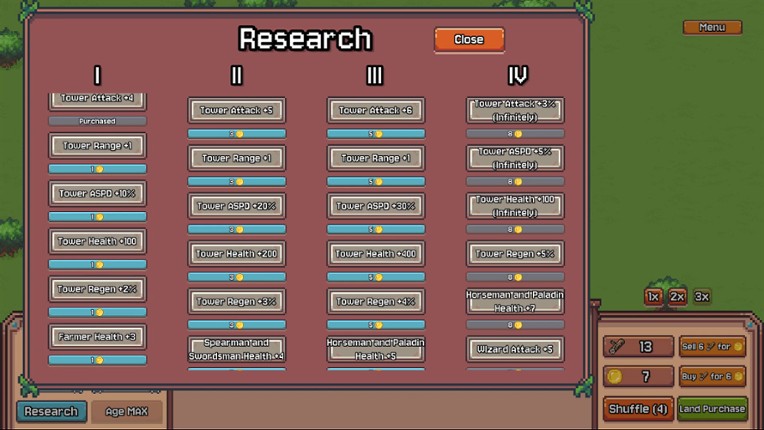Sell 6 wood for a coin
Screen dimensions: 764x430
click(x=712, y=346)
